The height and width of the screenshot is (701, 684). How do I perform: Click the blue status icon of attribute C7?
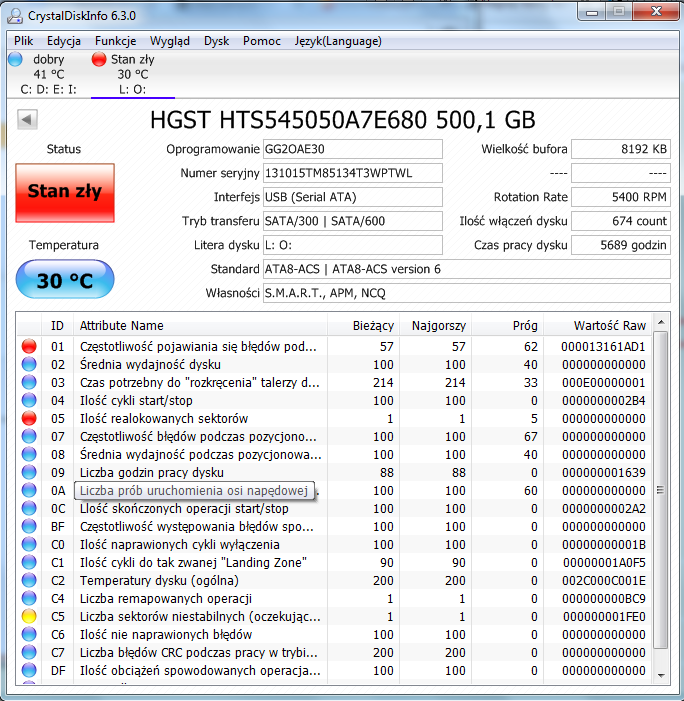[29, 652]
